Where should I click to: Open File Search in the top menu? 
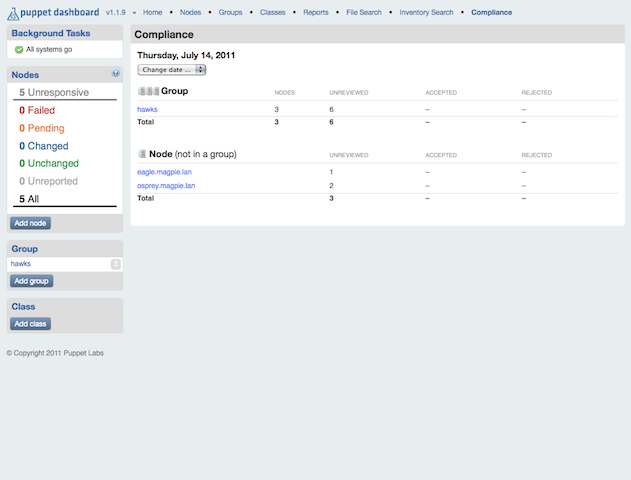pos(364,12)
